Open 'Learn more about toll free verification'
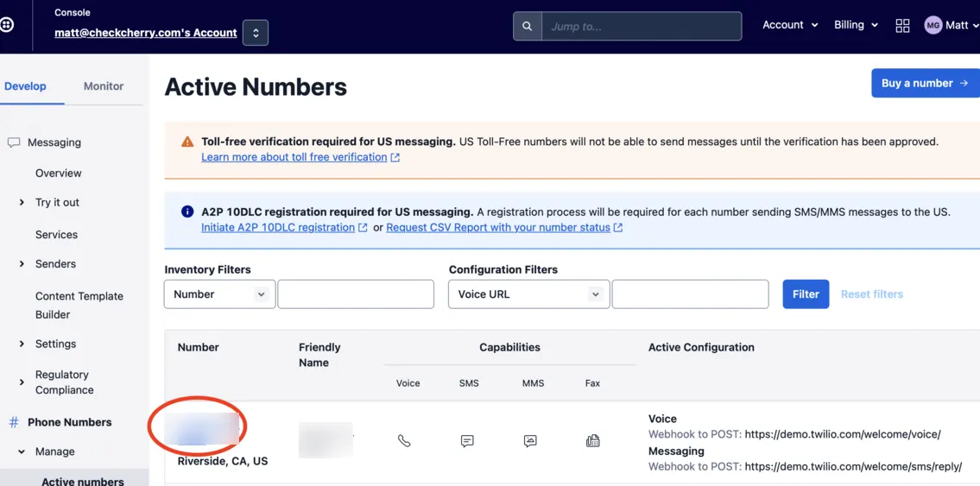The image size is (980, 486). click(x=294, y=157)
